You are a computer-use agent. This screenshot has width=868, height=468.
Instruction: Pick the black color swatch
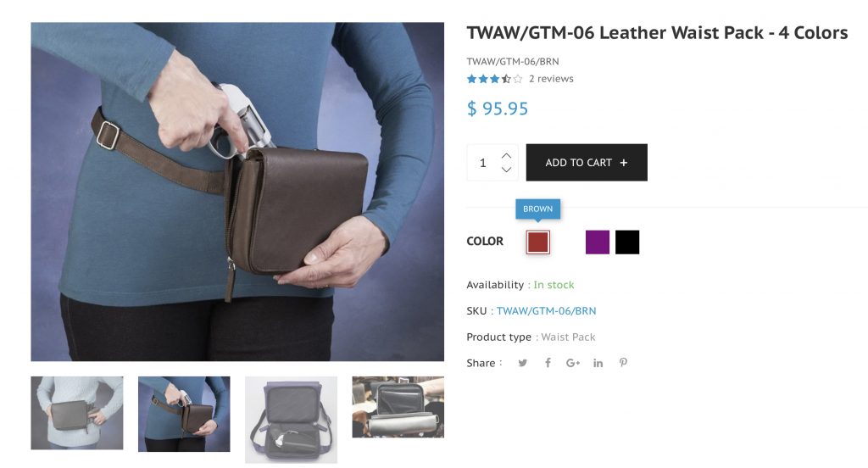(x=627, y=242)
